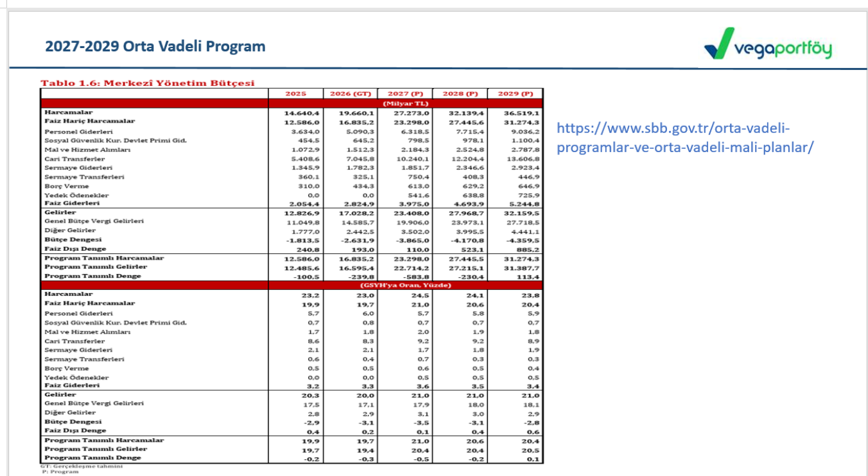Click the Gelirler value 32.159,5
868x476 pixels.
[522, 212]
